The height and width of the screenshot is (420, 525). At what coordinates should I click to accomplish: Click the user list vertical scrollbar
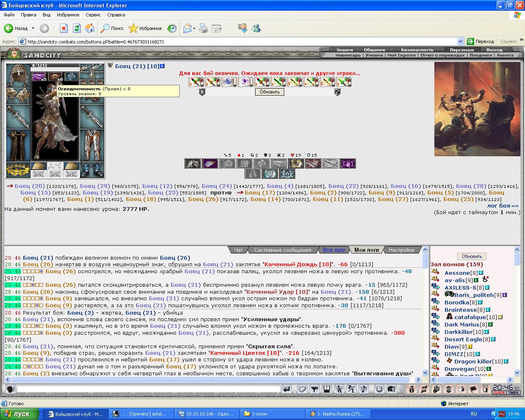tap(517, 312)
